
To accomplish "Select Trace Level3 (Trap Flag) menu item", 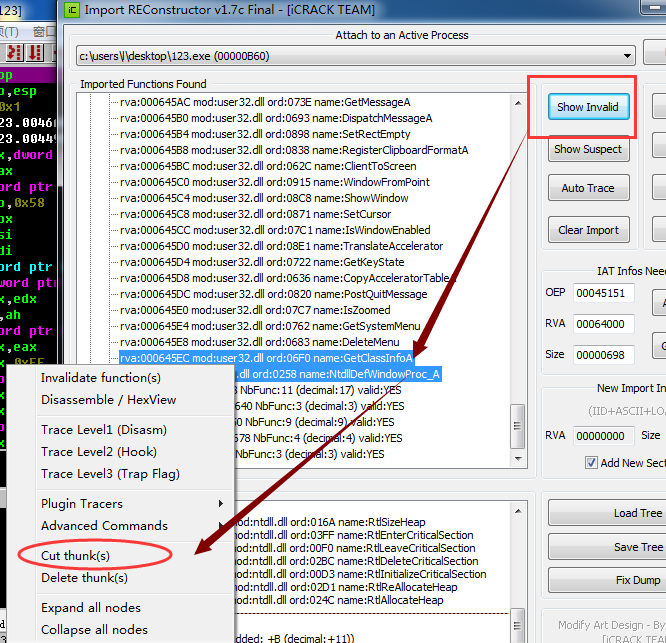I will 110,474.
